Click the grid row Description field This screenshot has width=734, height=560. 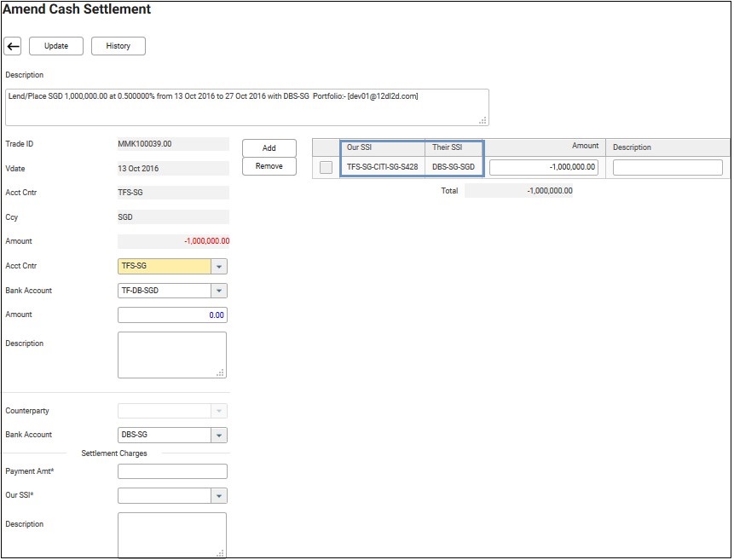[x=667, y=168]
